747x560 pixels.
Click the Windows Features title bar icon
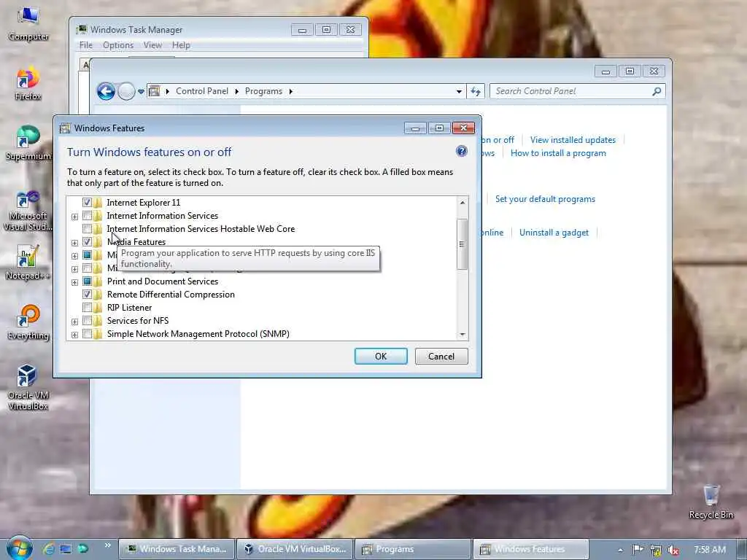click(x=65, y=128)
